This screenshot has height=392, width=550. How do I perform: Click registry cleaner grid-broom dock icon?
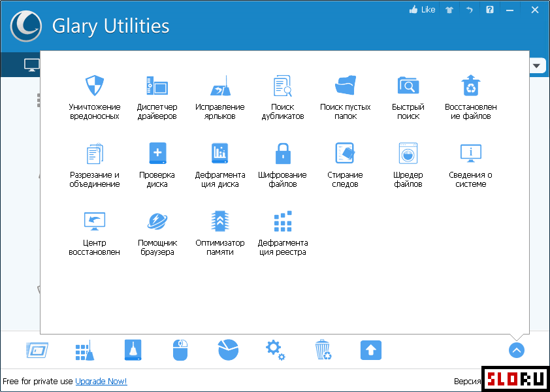[x=85, y=350]
